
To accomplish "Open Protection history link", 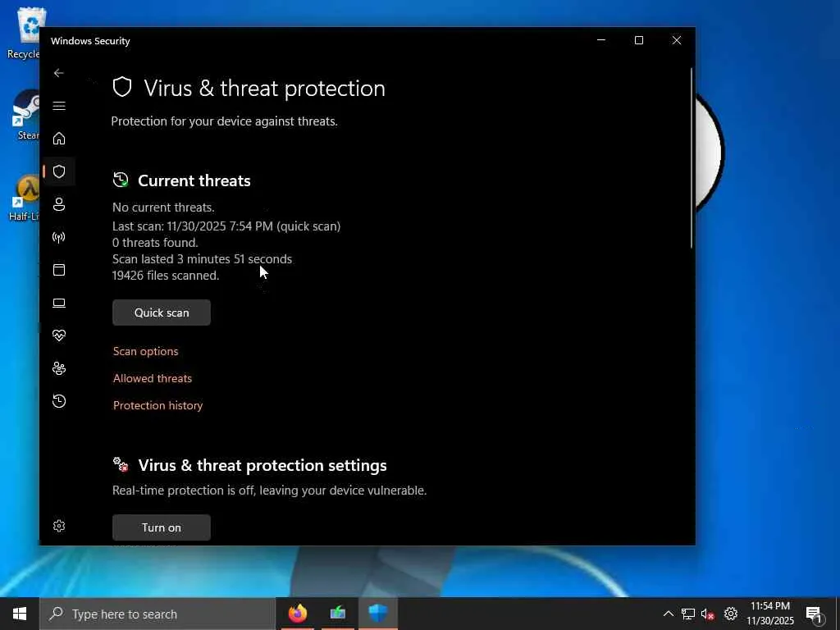I will [158, 405].
